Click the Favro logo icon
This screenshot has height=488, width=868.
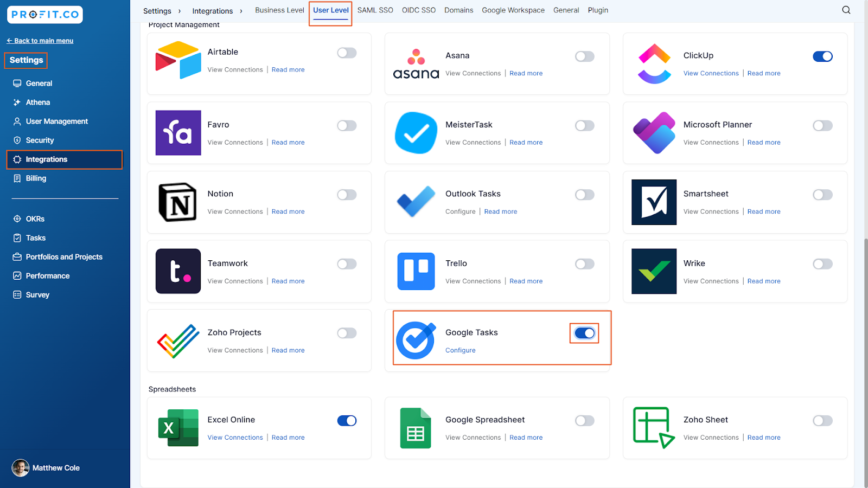[x=178, y=133]
